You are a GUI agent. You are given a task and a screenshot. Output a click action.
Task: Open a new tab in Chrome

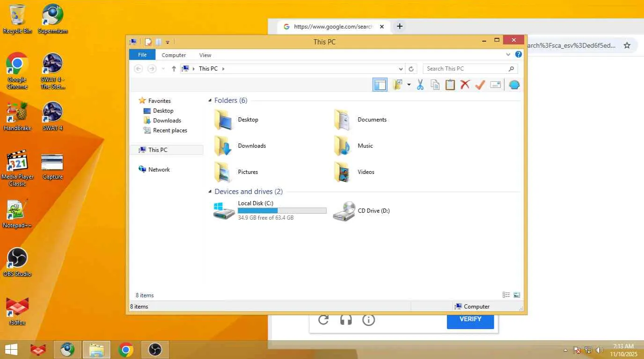coord(400,26)
